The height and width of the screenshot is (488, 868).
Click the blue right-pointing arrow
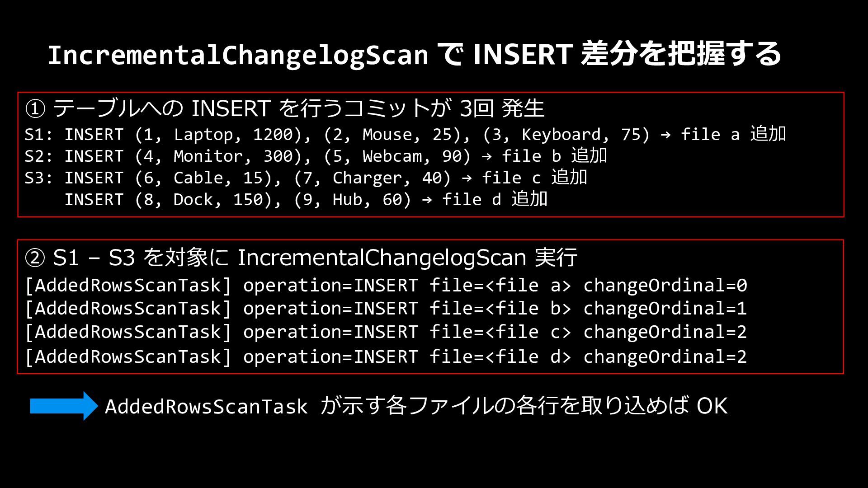64,406
